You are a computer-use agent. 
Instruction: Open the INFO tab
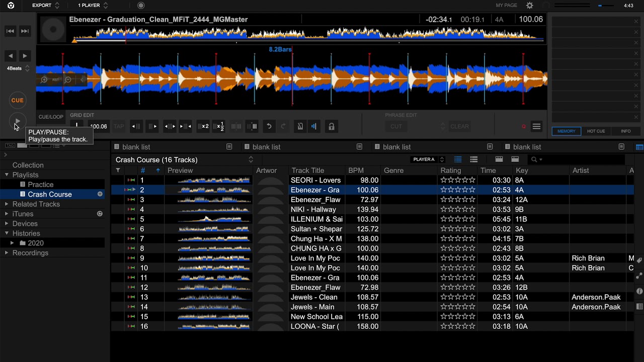point(625,131)
